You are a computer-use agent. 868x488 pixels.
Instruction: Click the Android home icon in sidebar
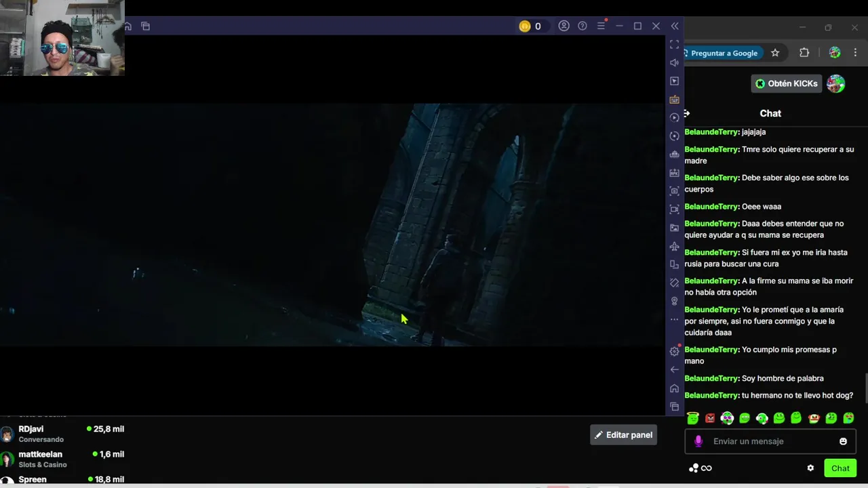point(674,388)
